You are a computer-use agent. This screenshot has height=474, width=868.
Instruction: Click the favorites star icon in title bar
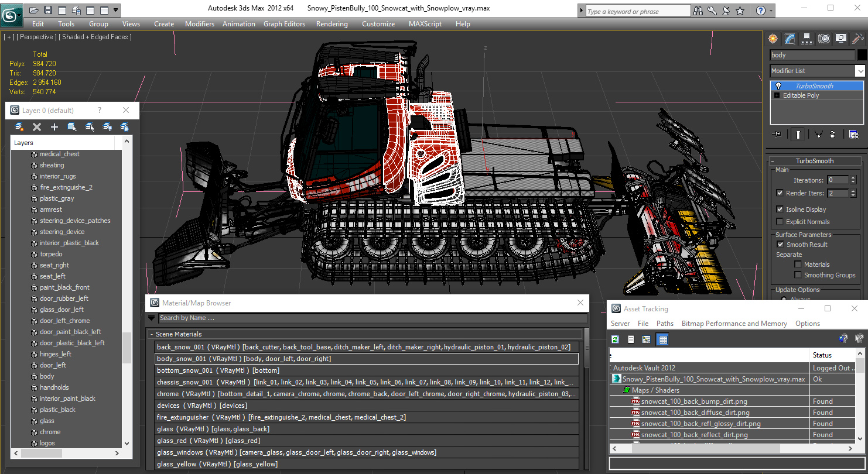740,11
